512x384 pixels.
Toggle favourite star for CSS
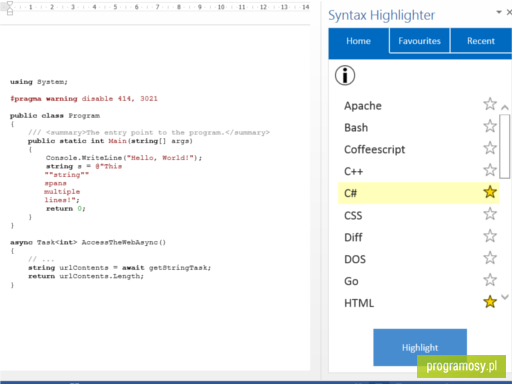click(x=490, y=214)
